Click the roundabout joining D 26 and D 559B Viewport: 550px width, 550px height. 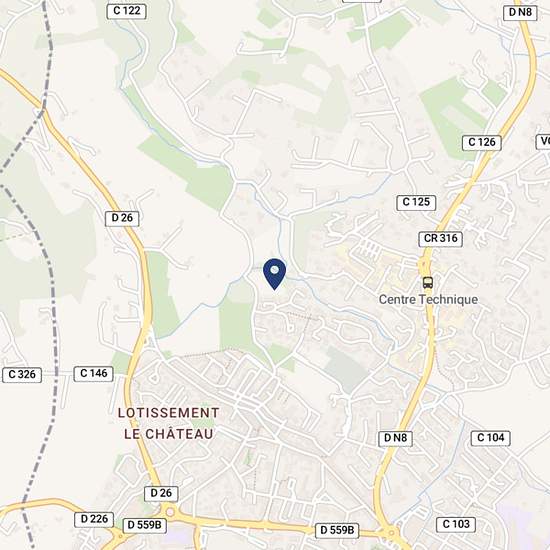click(170, 512)
